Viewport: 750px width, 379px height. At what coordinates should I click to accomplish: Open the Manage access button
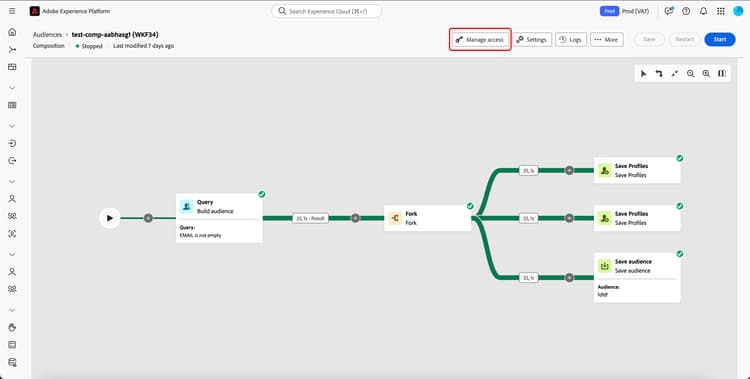[480, 40]
